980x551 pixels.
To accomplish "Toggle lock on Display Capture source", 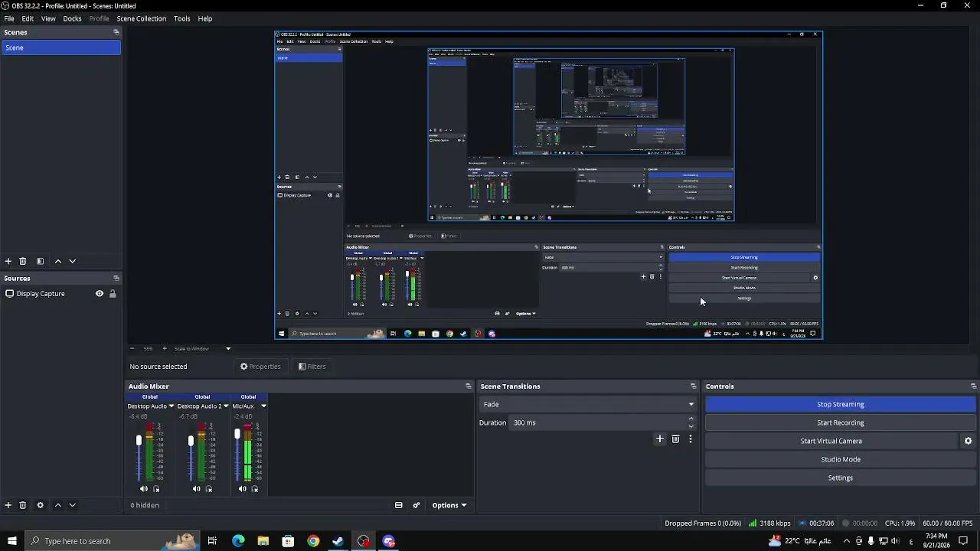I will [x=113, y=294].
